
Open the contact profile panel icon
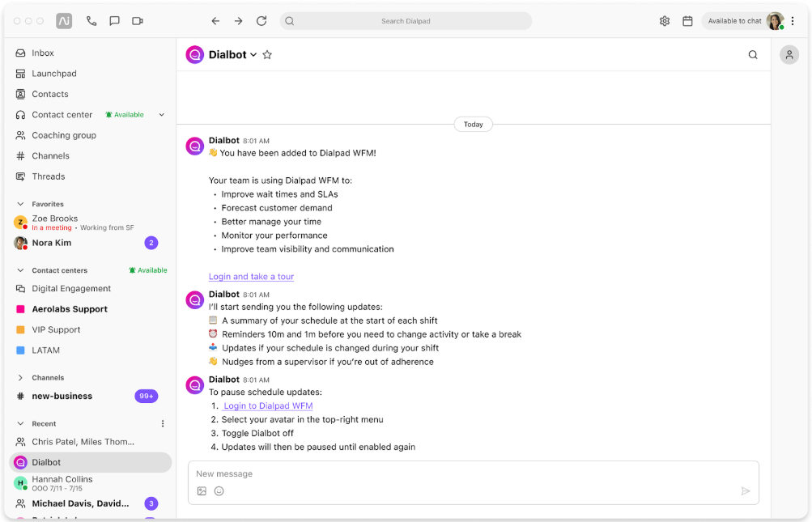(789, 55)
